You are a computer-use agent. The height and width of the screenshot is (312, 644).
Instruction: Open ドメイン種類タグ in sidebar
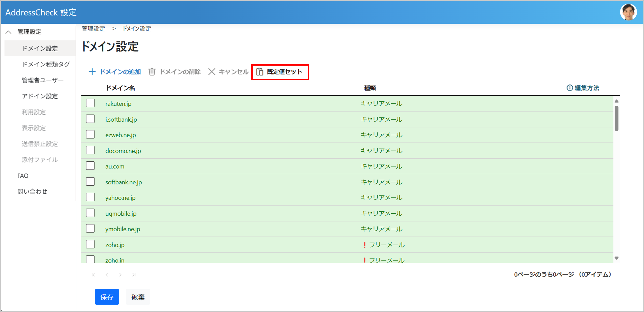46,64
